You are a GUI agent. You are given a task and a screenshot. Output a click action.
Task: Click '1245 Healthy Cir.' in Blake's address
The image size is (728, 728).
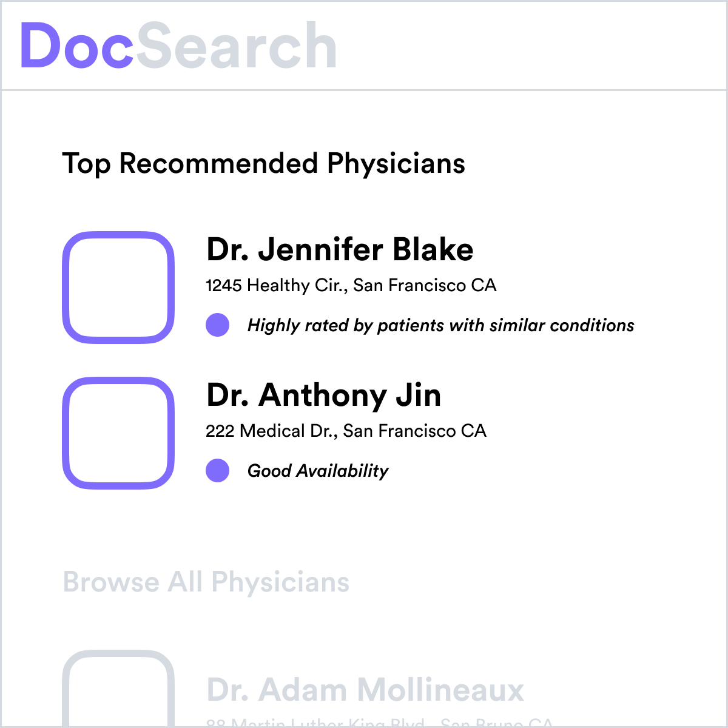(274, 285)
